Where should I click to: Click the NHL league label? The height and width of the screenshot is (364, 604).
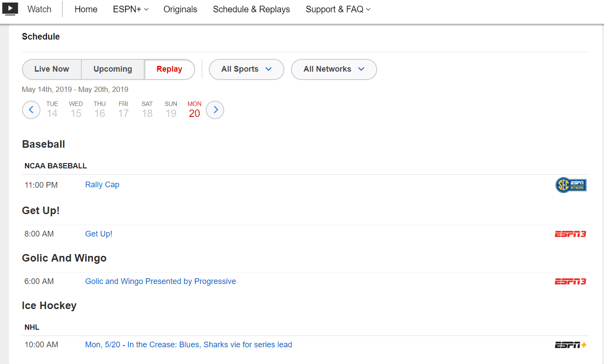pyautogui.click(x=32, y=328)
